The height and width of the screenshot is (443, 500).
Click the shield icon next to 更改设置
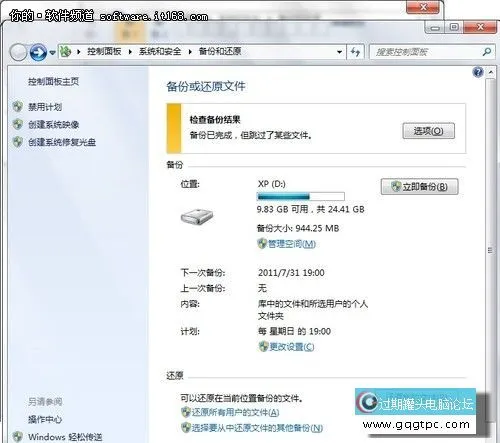(263, 346)
